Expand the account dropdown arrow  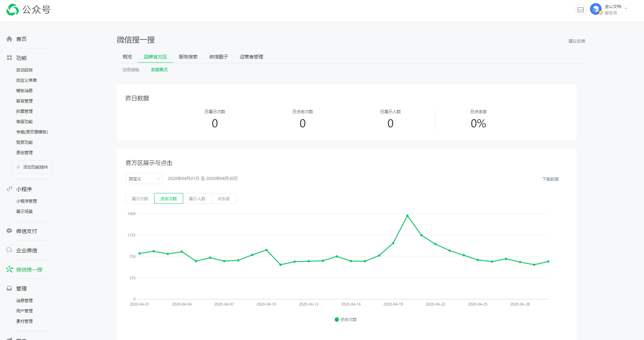626,9
